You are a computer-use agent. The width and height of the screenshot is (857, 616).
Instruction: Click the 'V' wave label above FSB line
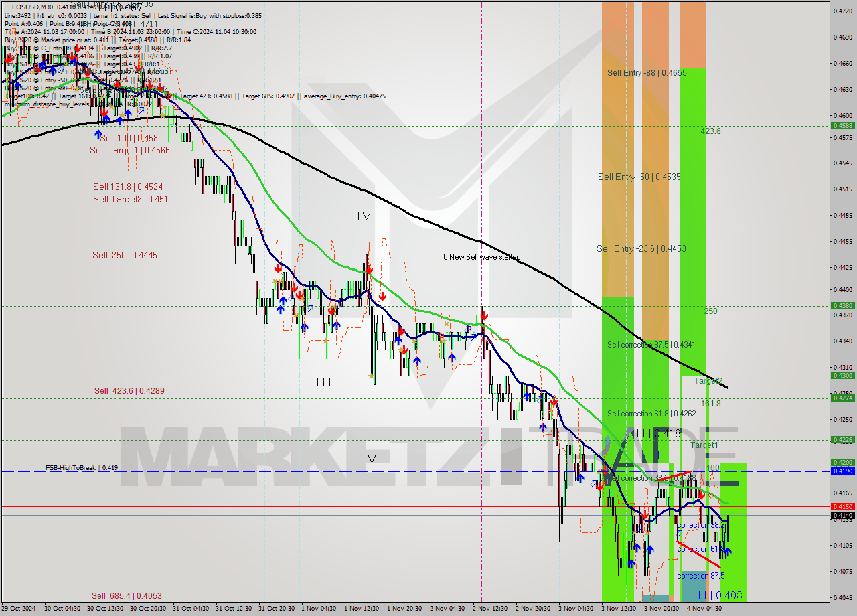click(x=372, y=459)
